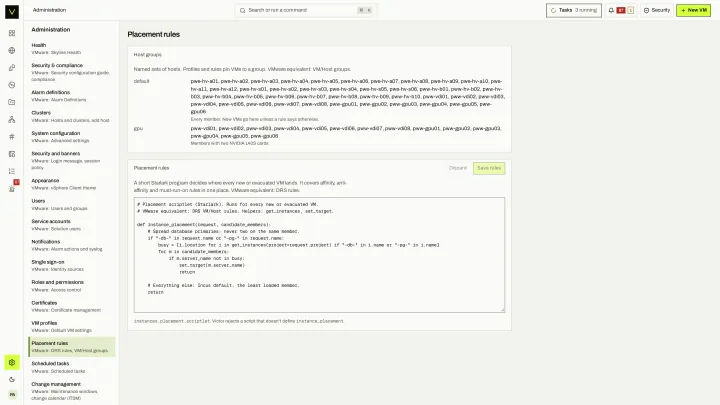Open Security & compliance in the sidebar
The height and width of the screenshot is (405, 720).
click(x=71, y=72)
